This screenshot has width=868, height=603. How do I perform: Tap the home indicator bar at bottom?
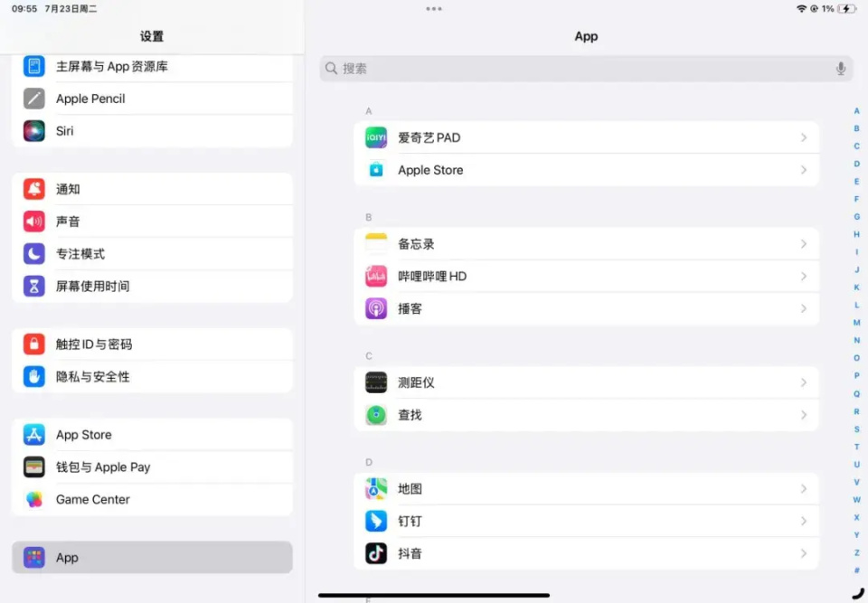point(434,595)
